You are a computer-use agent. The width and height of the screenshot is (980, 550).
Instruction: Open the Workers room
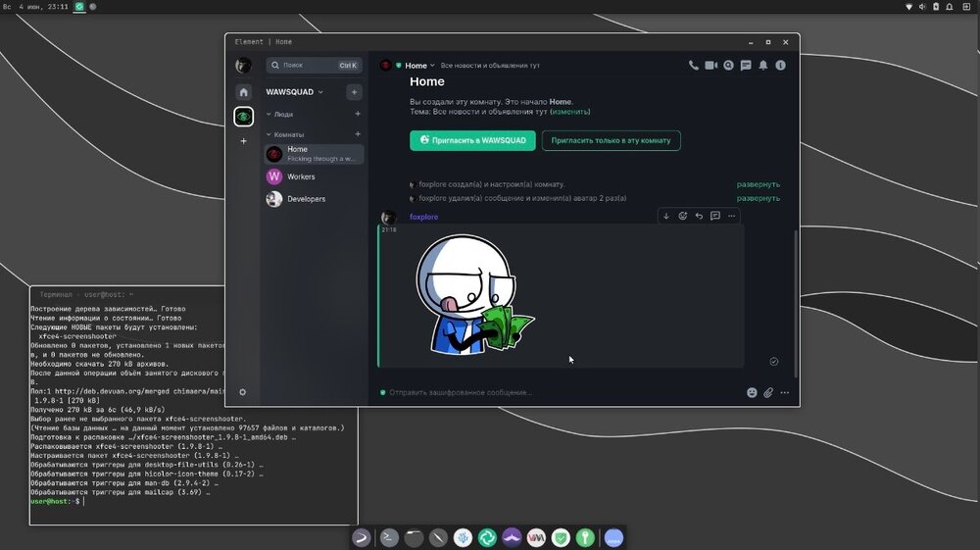(x=315, y=176)
